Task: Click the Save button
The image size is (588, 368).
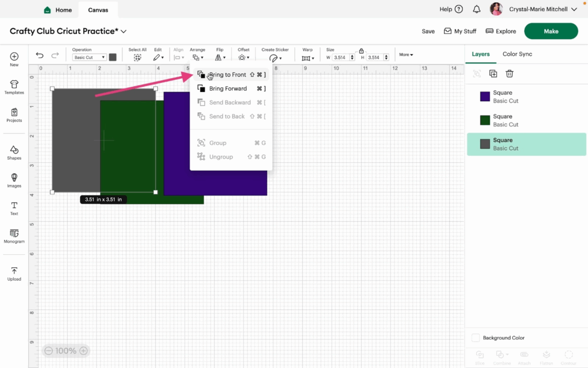Action: click(428, 32)
